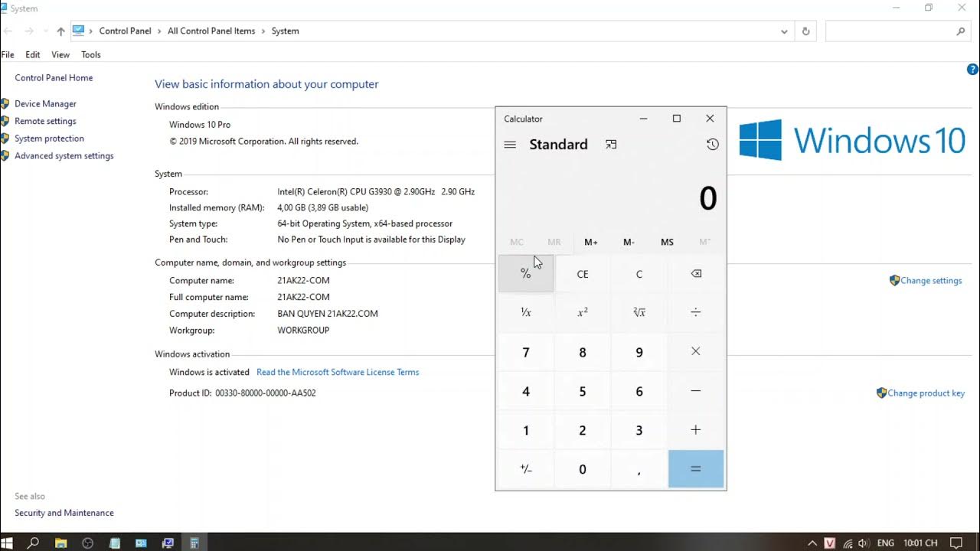The height and width of the screenshot is (551, 980).
Task: Go to Control Panel Home
Action: pos(54,78)
